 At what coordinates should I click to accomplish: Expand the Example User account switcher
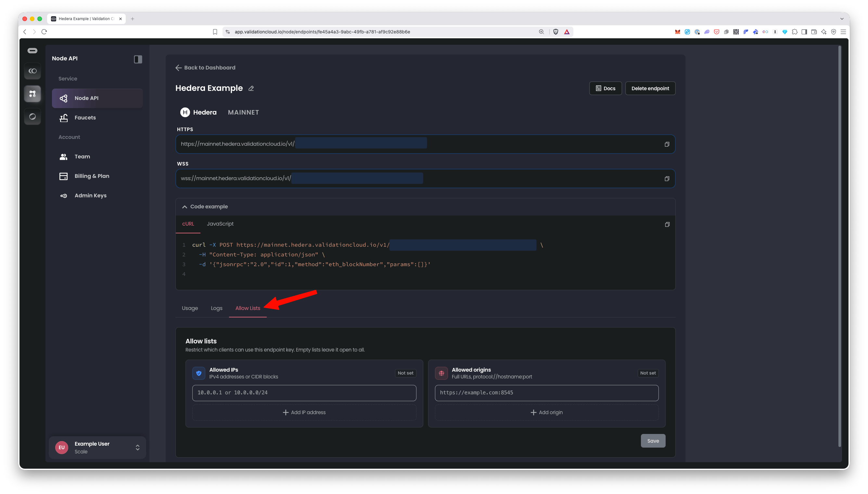click(x=97, y=448)
